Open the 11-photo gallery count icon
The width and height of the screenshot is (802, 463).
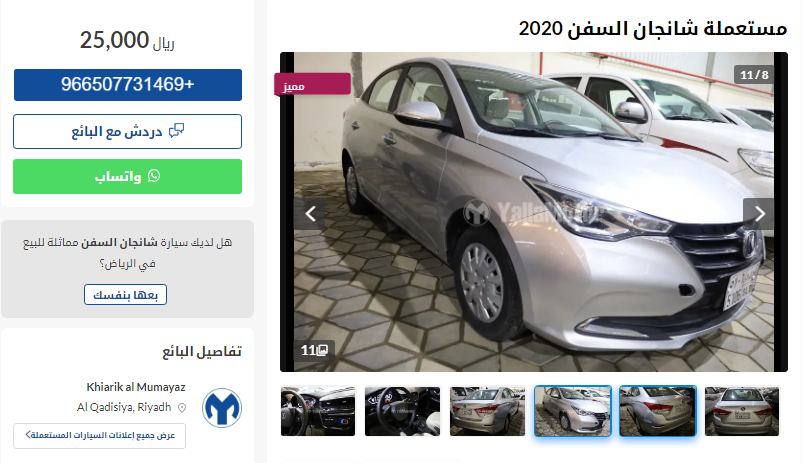click(x=314, y=350)
